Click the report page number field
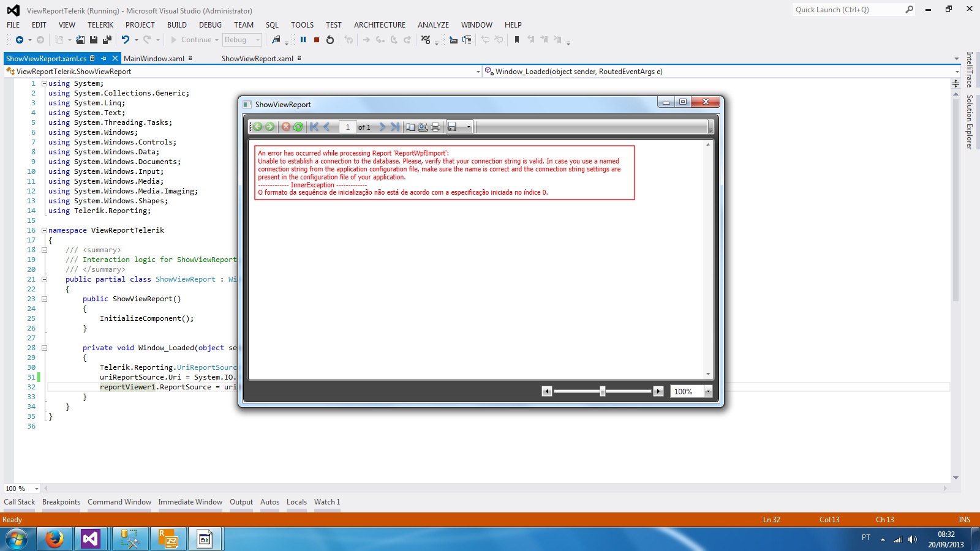The image size is (980, 551). (x=347, y=127)
